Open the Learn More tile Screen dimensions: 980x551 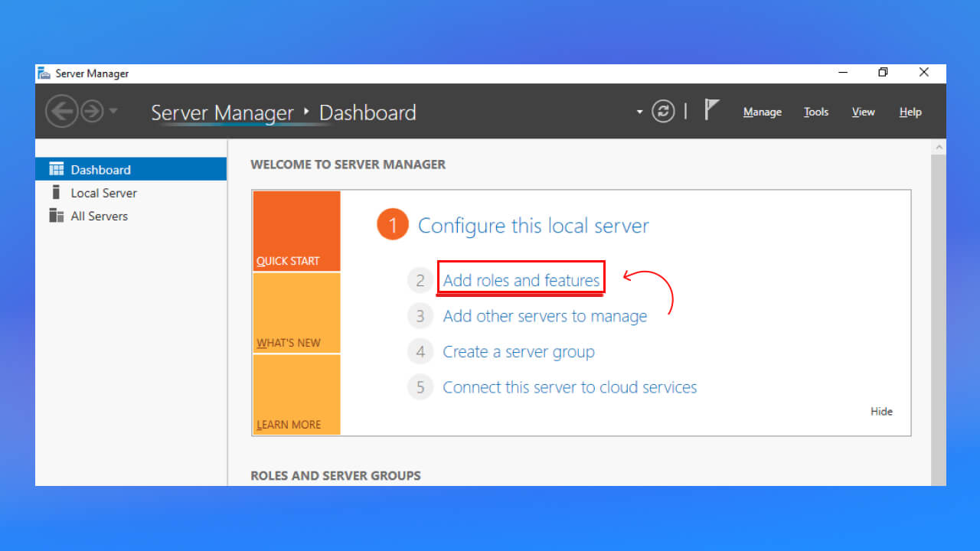296,395
